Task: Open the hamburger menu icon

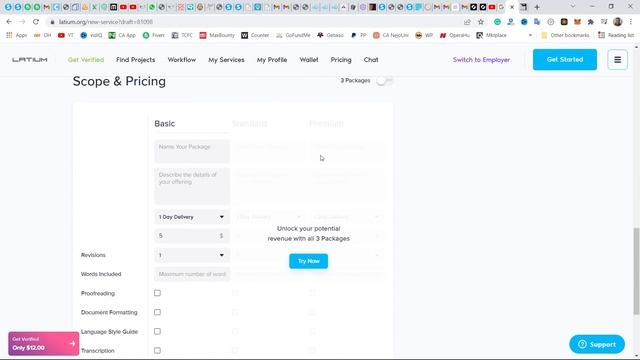Action: tap(617, 60)
